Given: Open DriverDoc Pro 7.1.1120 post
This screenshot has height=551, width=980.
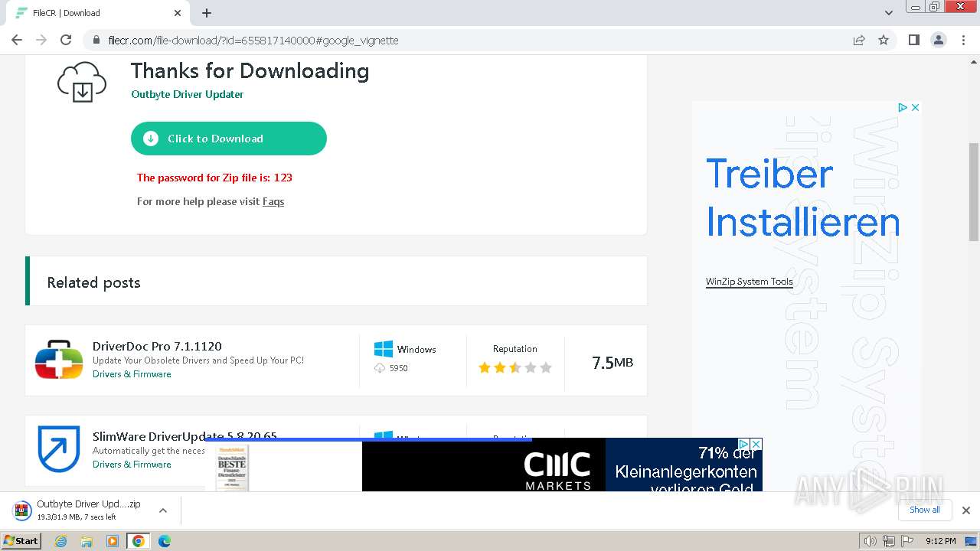Looking at the screenshot, I should click(x=157, y=346).
